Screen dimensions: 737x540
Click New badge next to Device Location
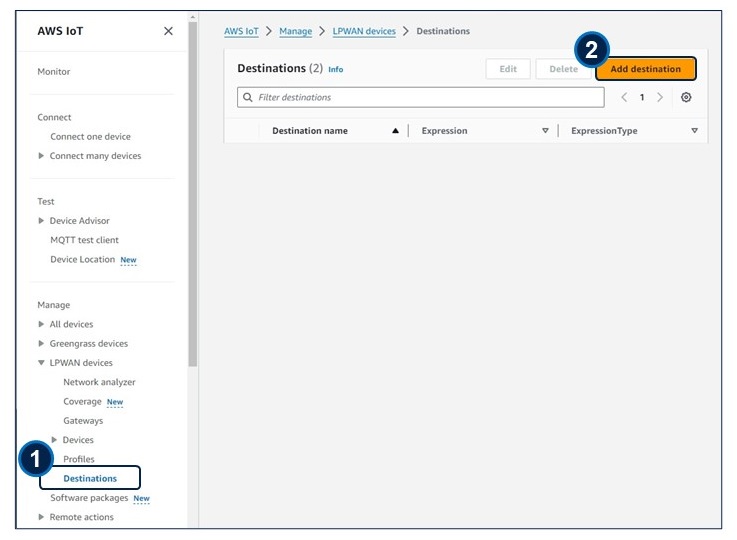[128, 260]
